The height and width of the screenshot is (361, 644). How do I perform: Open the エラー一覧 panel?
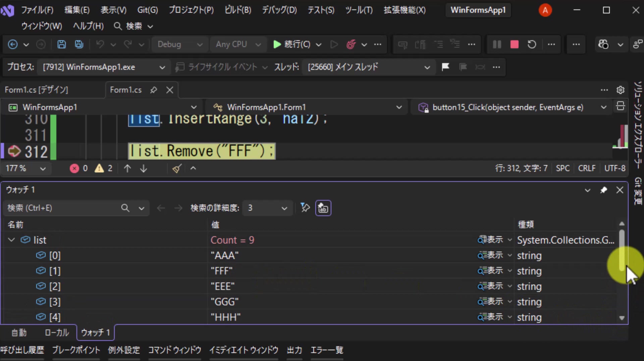coord(327,350)
